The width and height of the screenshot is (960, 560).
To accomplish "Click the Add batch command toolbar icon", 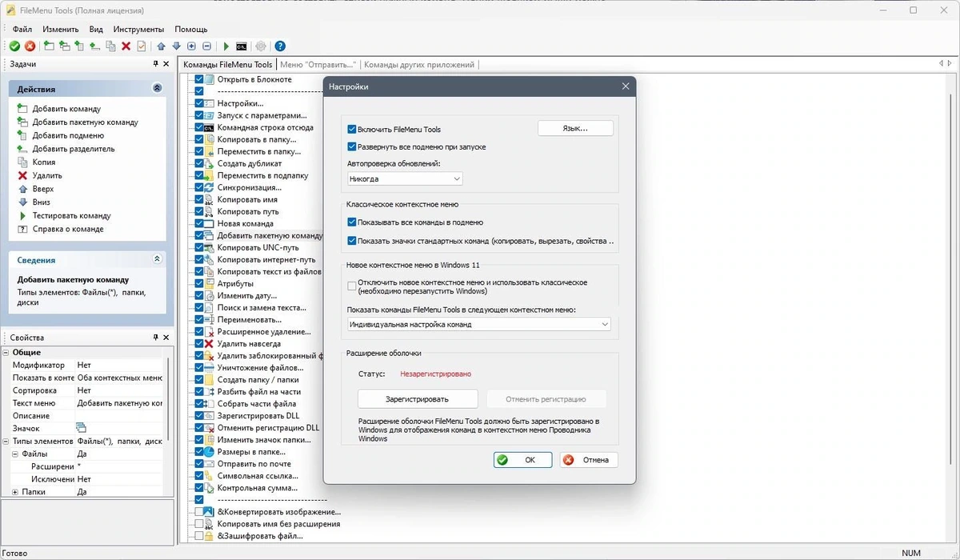I will [x=64, y=46].
